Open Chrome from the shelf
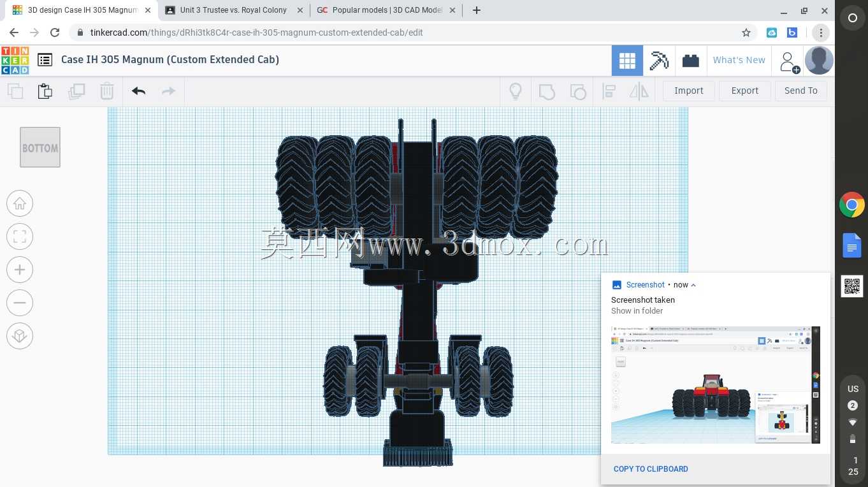Screen dimensions: 868x487 tap(852, 205)
